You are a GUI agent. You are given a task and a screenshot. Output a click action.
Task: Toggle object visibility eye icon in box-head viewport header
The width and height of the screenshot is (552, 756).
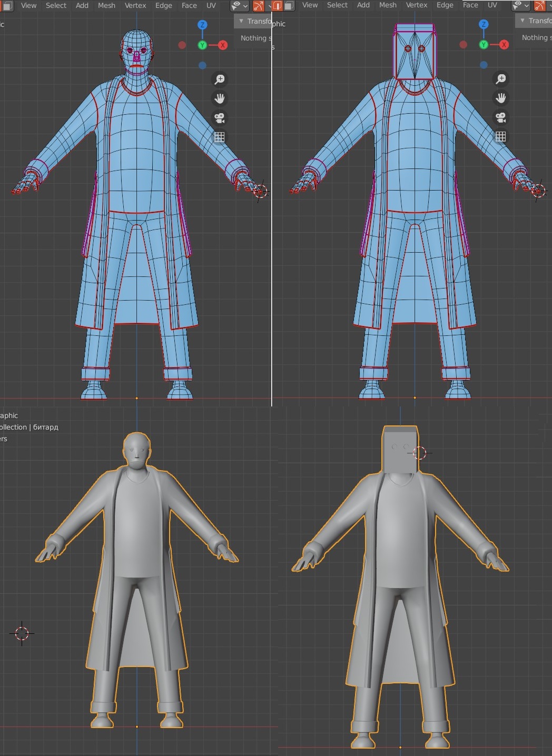(x=518, y=5)
